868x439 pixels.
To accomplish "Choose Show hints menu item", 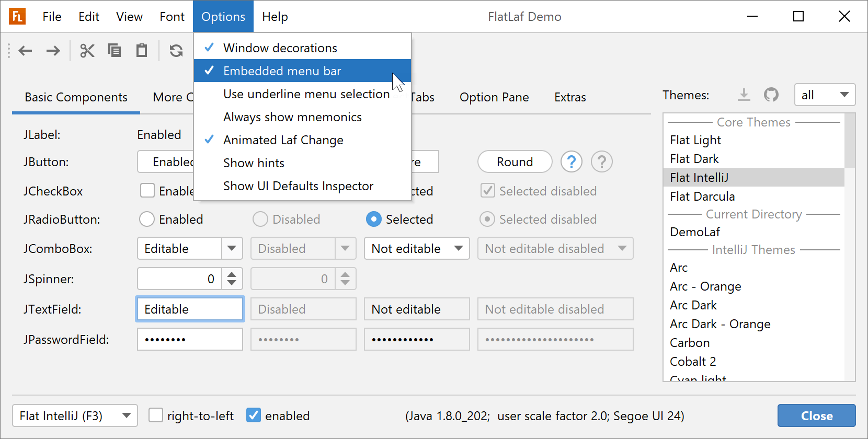I will click(x=302, y=163).
